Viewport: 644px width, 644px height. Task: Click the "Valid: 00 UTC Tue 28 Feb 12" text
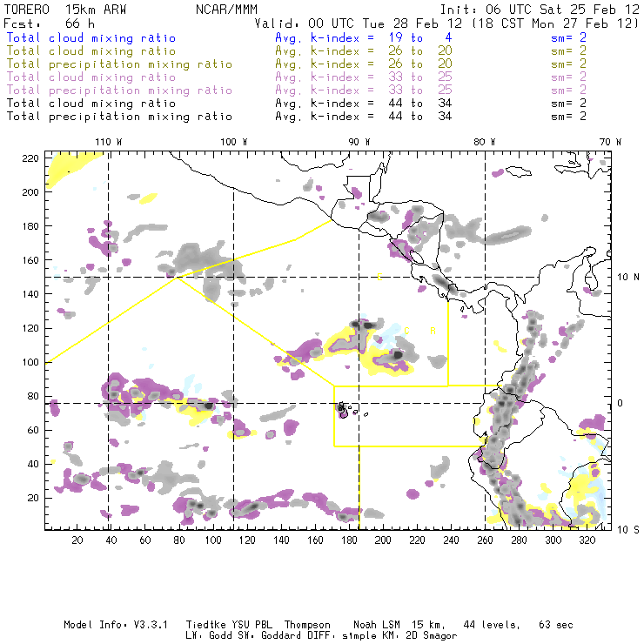click(358, 23)
